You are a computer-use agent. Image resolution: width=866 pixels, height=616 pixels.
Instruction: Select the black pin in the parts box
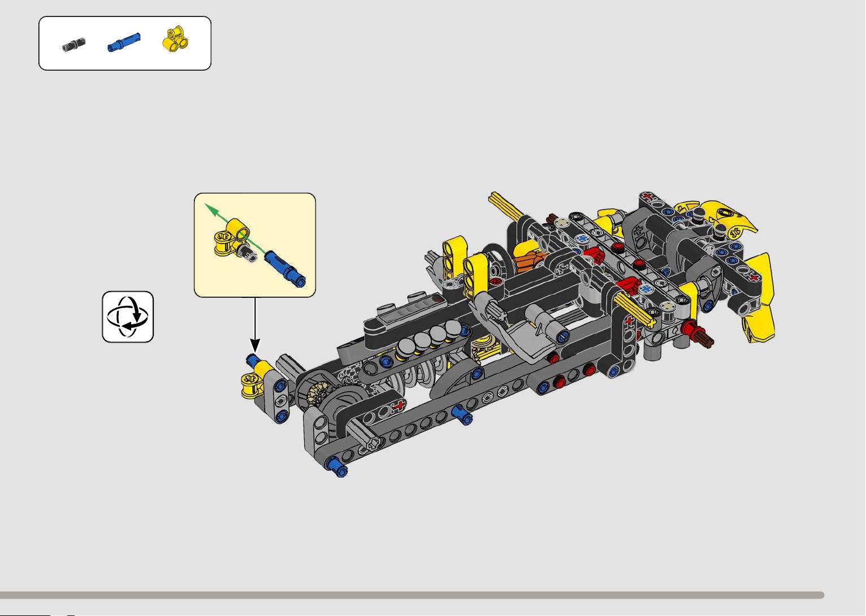pos(74,45)
